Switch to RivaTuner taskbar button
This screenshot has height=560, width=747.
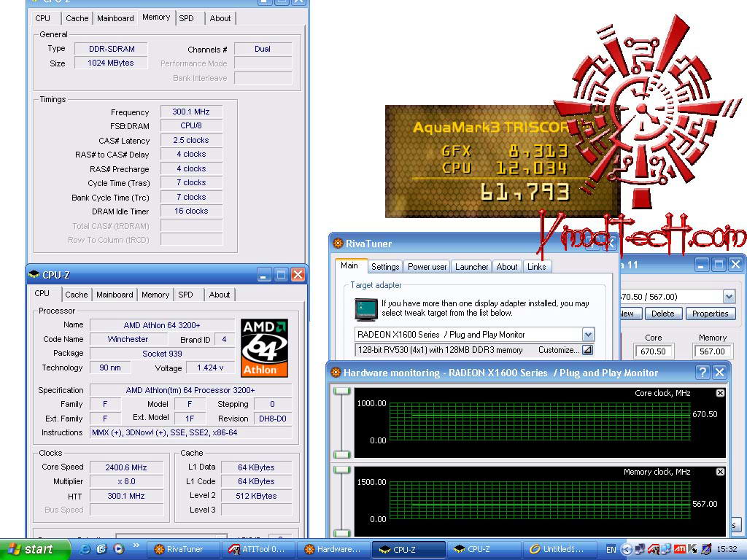(x=182, y=550)
